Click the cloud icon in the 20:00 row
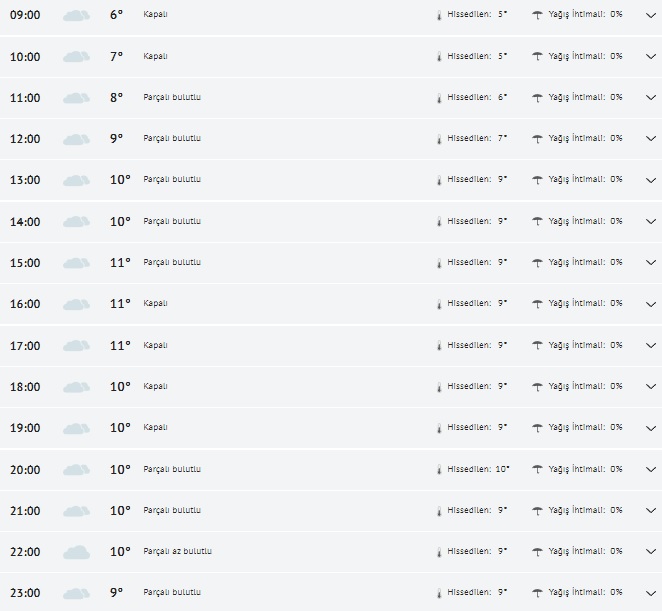662x611 pixels. tap(76, 470)
